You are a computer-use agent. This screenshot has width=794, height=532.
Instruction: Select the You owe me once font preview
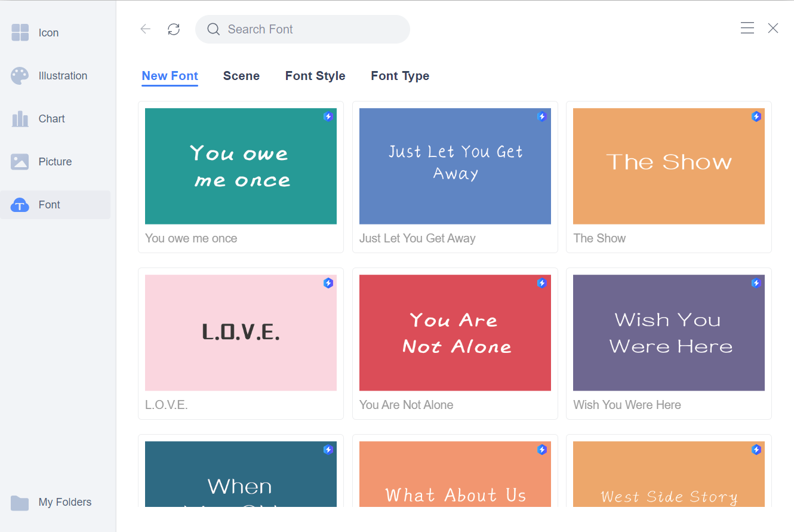coord(241,166)
